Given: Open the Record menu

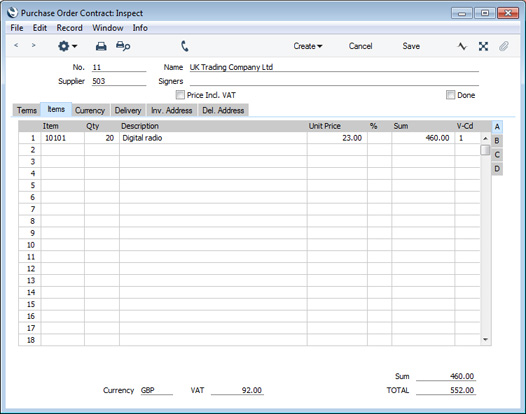Looking at the screenshot, I should 69,28.
